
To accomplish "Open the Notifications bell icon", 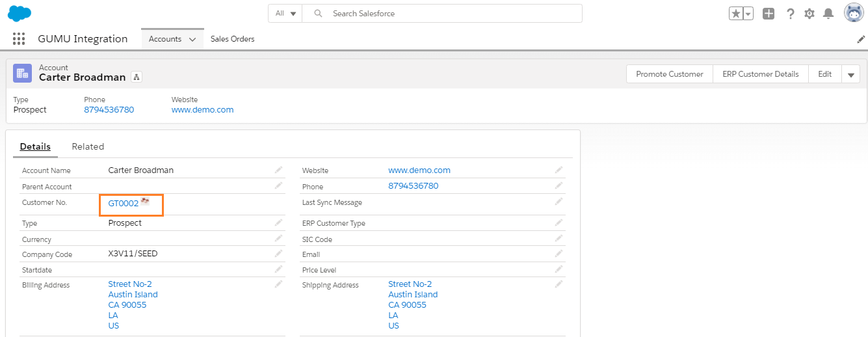I will pos(828,14).
